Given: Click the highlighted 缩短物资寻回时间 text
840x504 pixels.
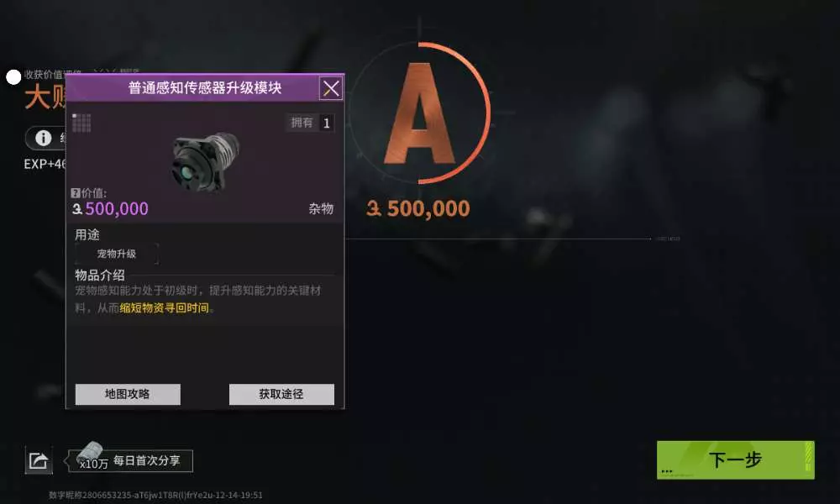Looking at the screenshot, I should coord(164,308).
